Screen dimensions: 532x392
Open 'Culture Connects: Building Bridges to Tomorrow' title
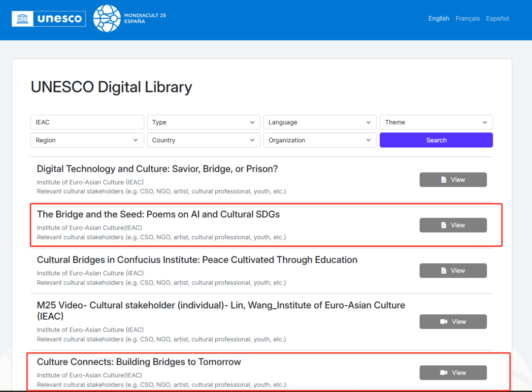pos(139,362)
